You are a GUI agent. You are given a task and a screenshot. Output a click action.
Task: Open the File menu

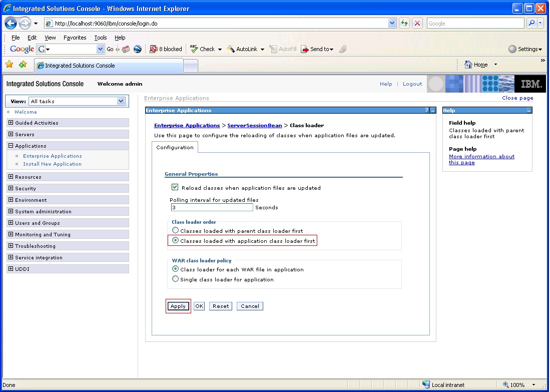click(16, 38)
